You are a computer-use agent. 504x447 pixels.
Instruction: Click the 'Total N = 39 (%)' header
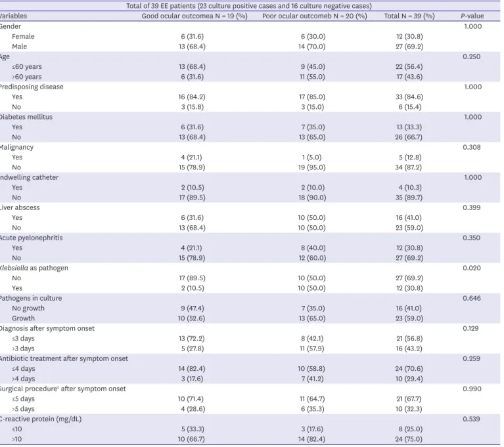point(409,16)
